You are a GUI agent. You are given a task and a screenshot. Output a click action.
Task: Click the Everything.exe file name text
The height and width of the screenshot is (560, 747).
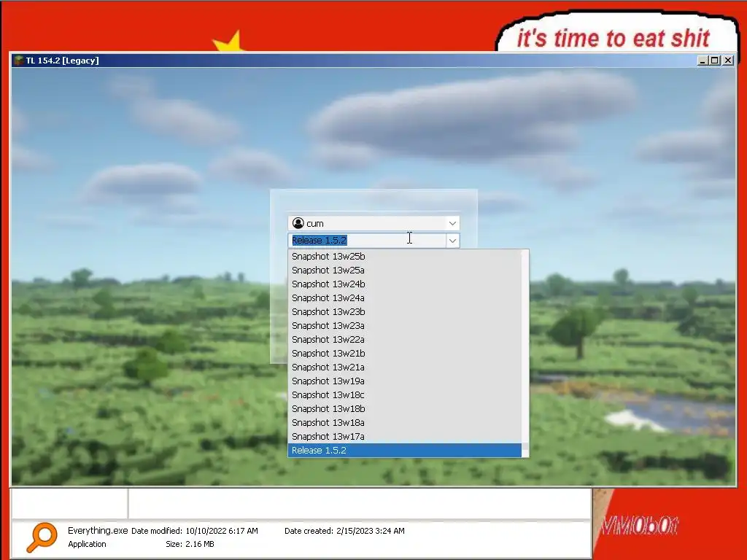pyautogui.click(x=98, y=531)
